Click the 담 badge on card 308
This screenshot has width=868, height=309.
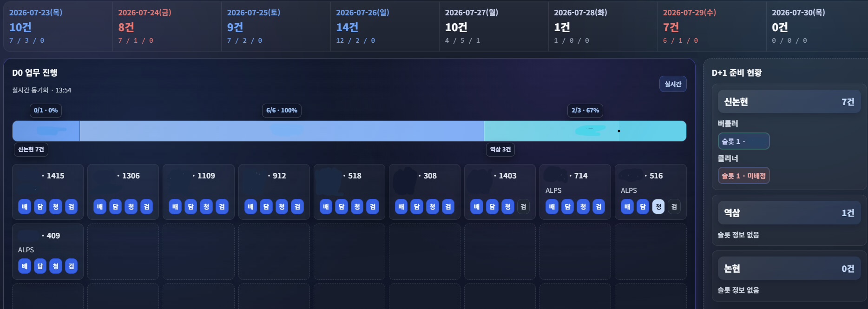point(417,207)
